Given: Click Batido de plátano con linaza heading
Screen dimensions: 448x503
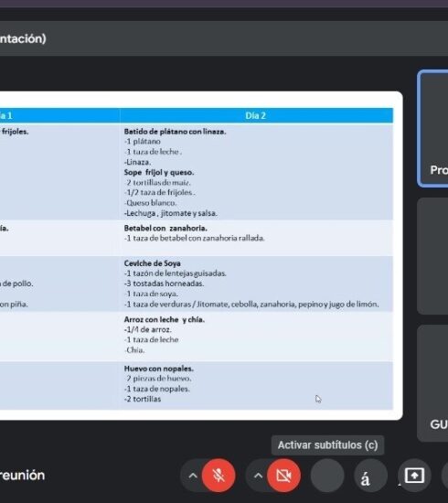Looking at the screenshot, I should (x=175, y=132).
